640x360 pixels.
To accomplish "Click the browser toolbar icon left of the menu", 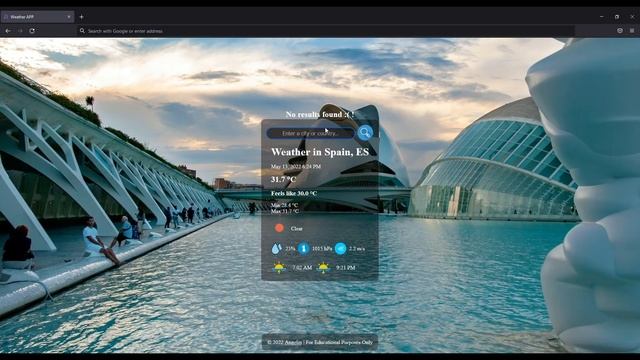I will (x=620, y=31).
